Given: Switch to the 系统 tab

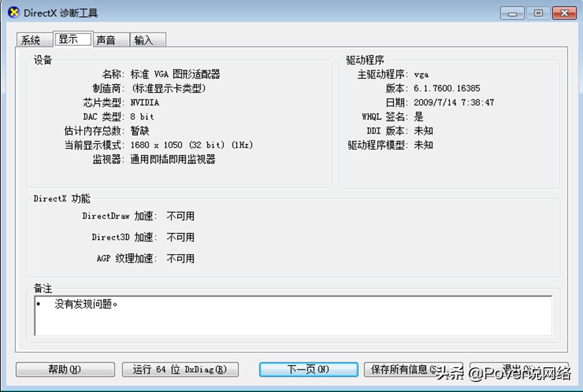Looking at the screenshot, I should (x=33, y=39).
